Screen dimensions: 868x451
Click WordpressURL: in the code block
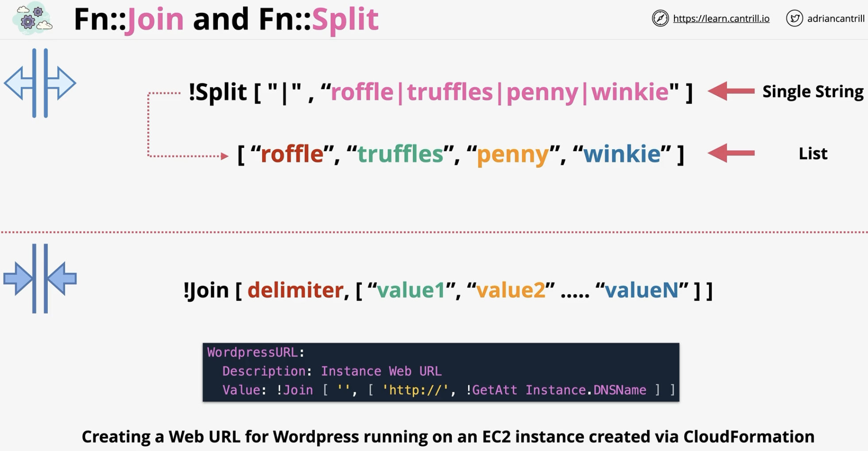coord(256,352)
